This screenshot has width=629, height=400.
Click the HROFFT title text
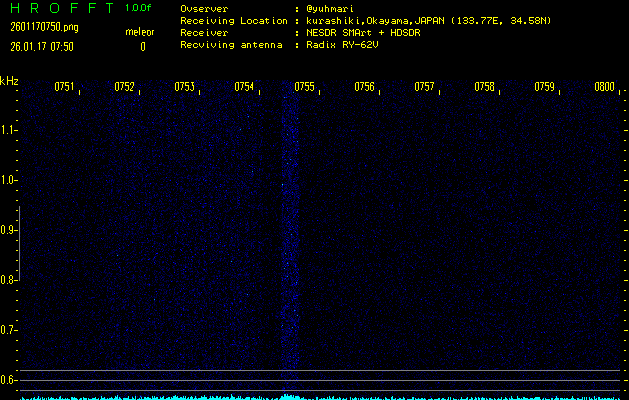click(62, 8)
